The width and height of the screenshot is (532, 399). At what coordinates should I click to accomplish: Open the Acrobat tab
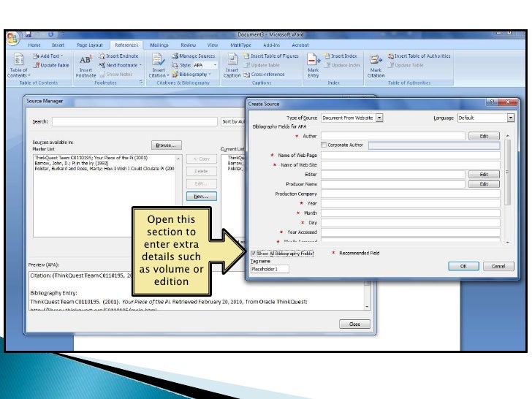pos(300,45)
